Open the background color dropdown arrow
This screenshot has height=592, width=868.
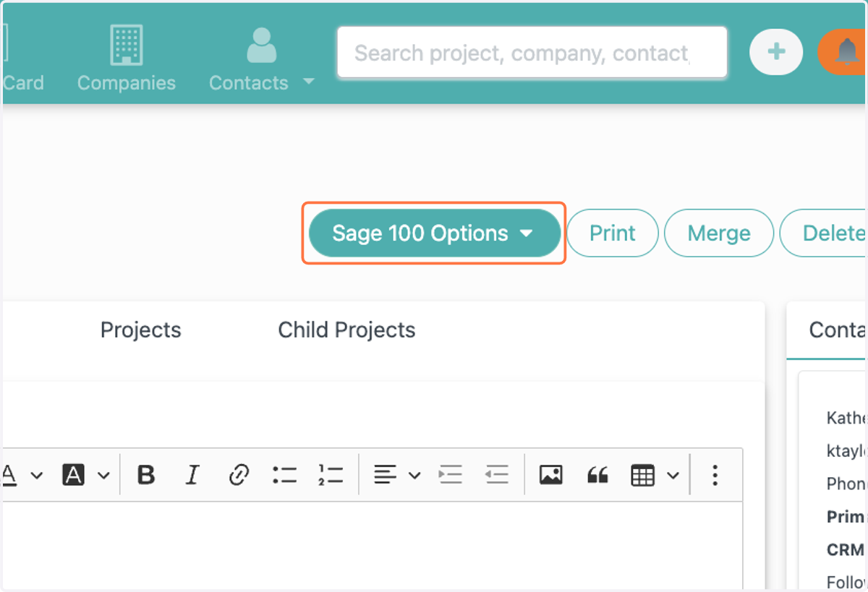[103, 476]
